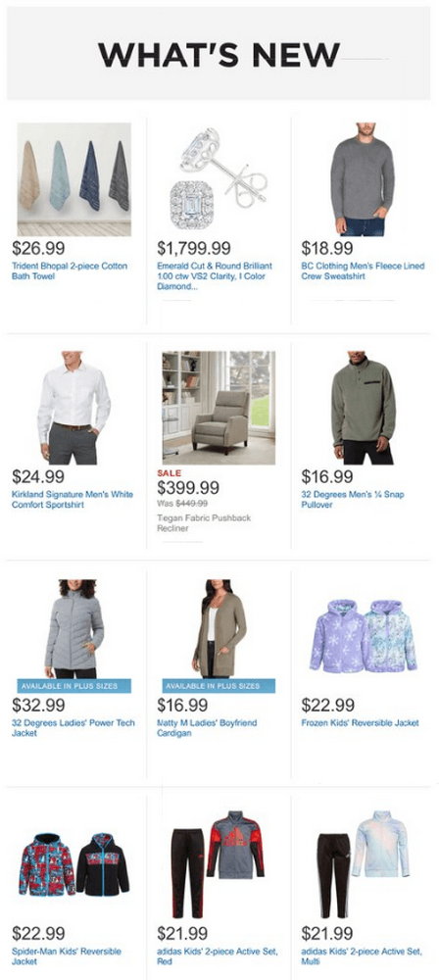This screenshot has width=439, height=980.
Task: Open the Tegan Fabric Pushback Recliner title
Action: 203,523
